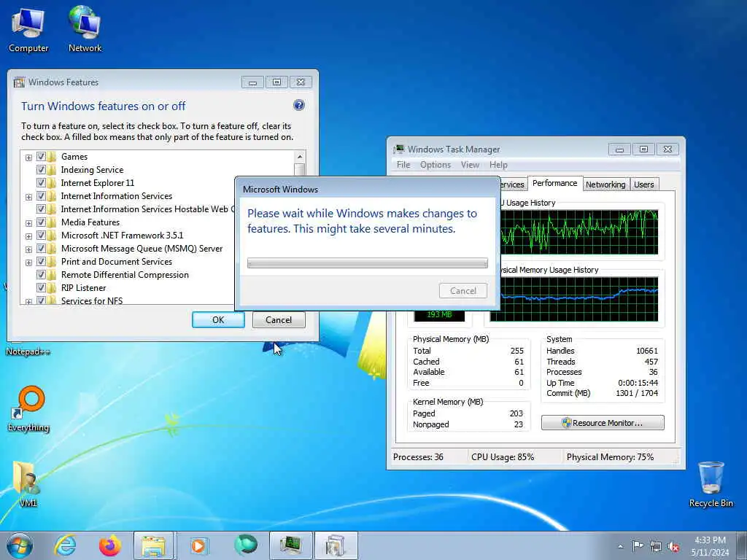Open the Everything search shortcut
Screen dimensions: 747x560
point(28,408)
